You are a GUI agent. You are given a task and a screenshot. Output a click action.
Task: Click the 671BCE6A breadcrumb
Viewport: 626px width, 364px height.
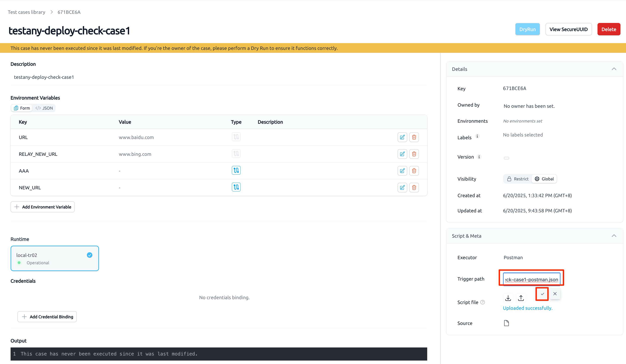pos(69,12)
